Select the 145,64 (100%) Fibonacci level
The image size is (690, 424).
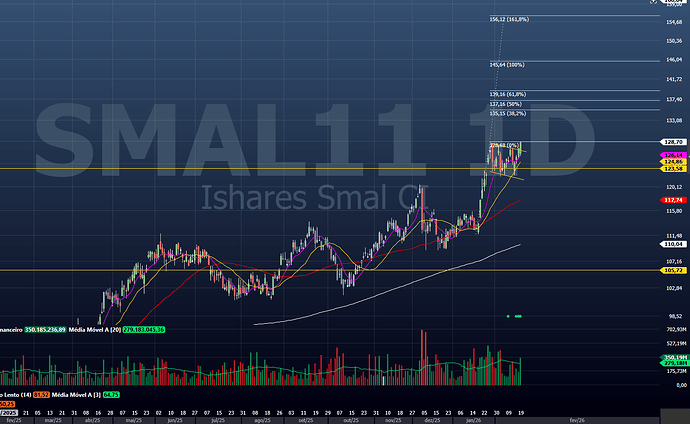[507, 65]
